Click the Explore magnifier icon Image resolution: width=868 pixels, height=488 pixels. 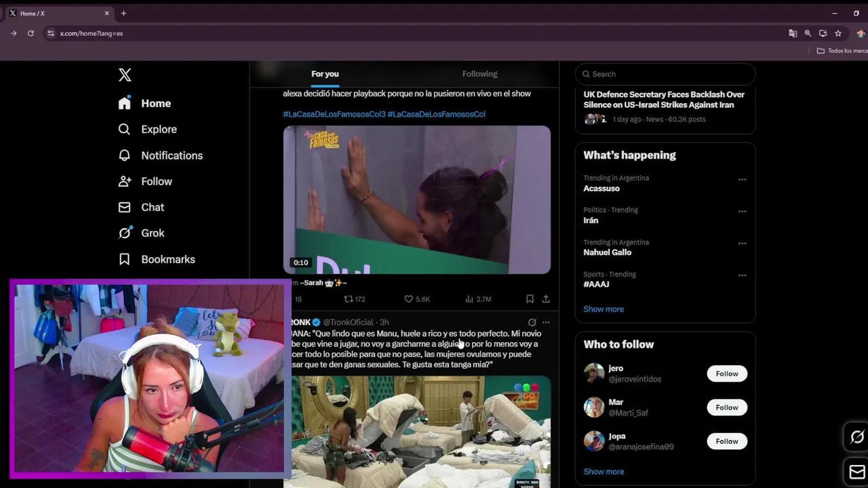point(124,129)
